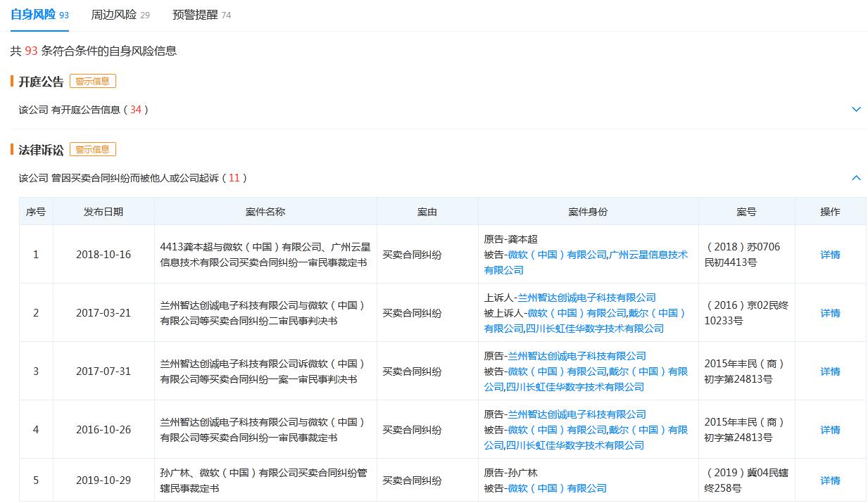Click the 发布日期 column header

(x=103, y=212)
